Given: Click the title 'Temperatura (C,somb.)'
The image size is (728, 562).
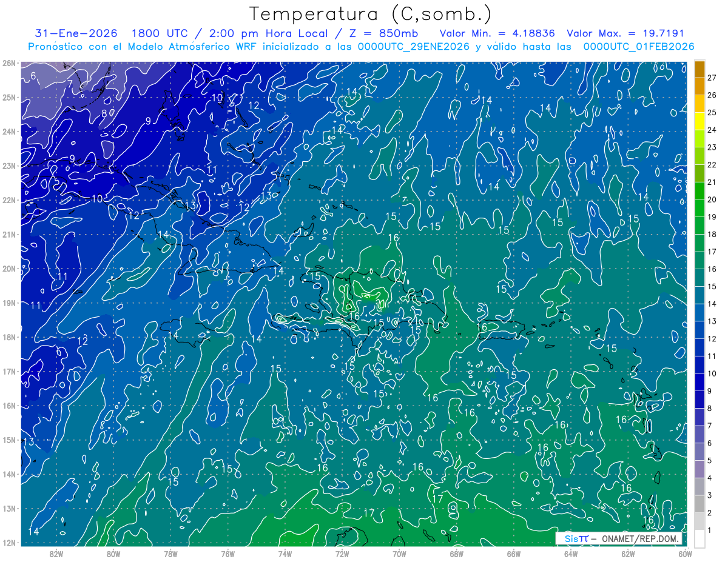Looking at the screenshot, I should [371, 14].
